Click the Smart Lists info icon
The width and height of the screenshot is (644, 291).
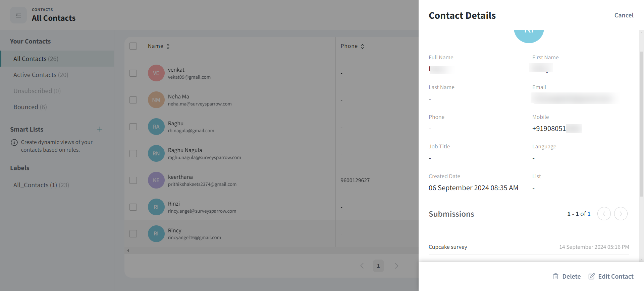tap(14, 142)
